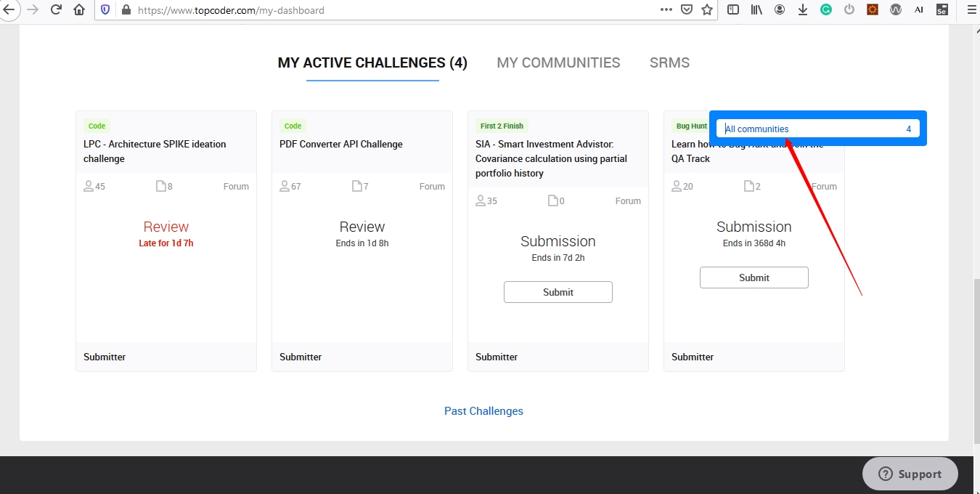
Task: Open Forum for PDF Converter challenge
Action: [x=432, y=187]
